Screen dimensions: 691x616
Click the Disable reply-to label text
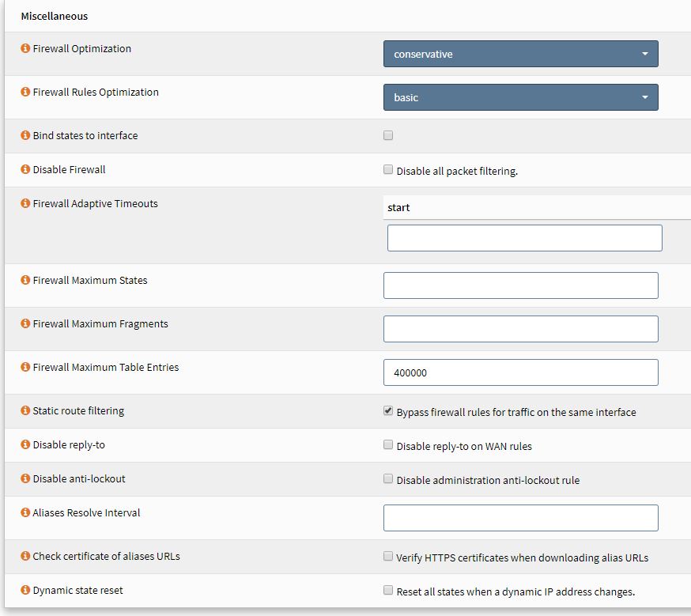[69, 444]
